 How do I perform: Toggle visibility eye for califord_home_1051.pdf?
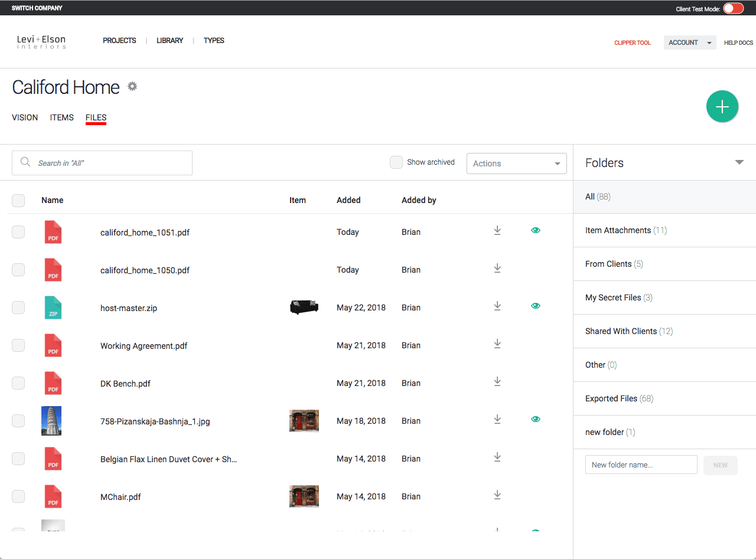(x=536, y=231)
